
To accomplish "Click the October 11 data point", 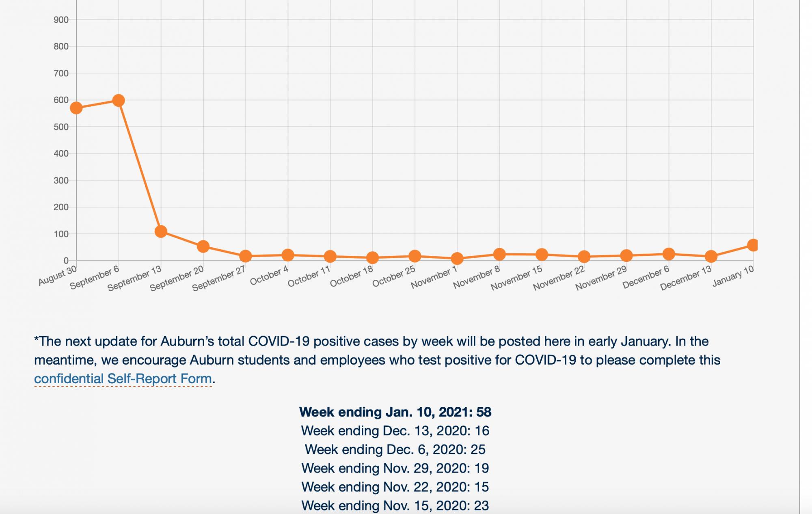I will pos(330,256).
